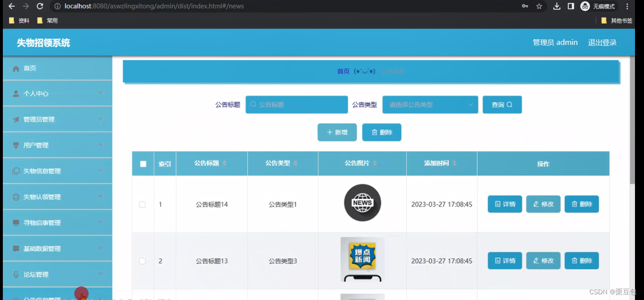
Task: Check the select-all checkbox in table header
Action: pyautogui.click(x=143, y=163)
